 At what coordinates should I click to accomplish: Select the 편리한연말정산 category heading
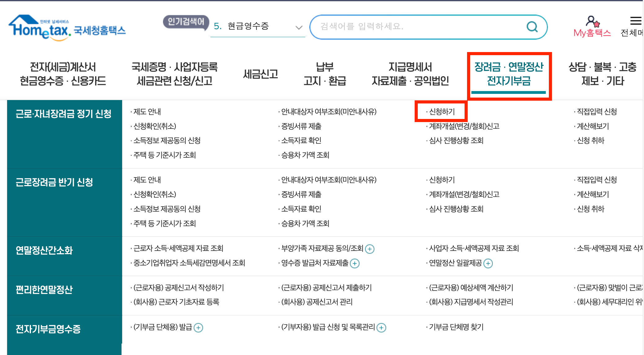[x=44, y=290]
